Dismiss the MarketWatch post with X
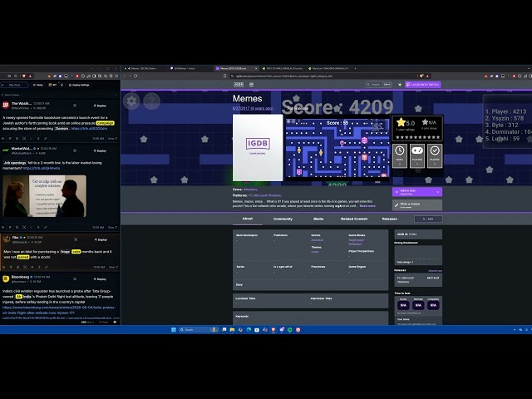This screenshot has width=532, height=399. (75, 150)
